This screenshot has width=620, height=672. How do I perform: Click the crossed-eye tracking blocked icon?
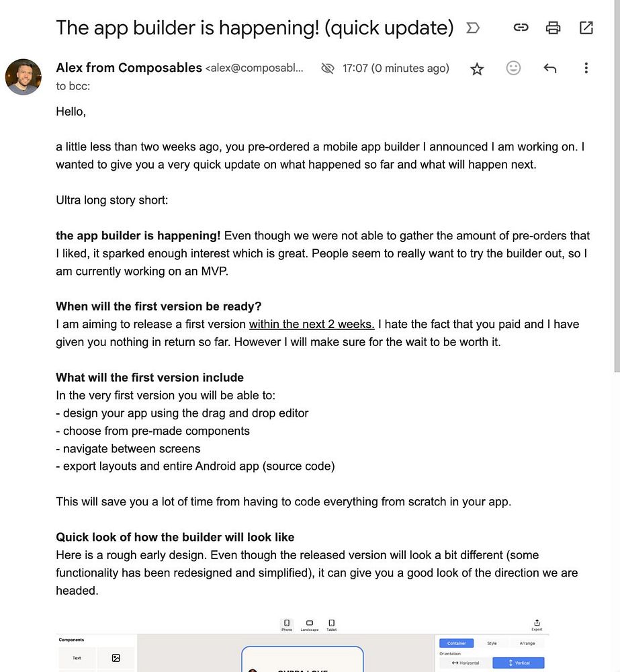coord(327,68)
